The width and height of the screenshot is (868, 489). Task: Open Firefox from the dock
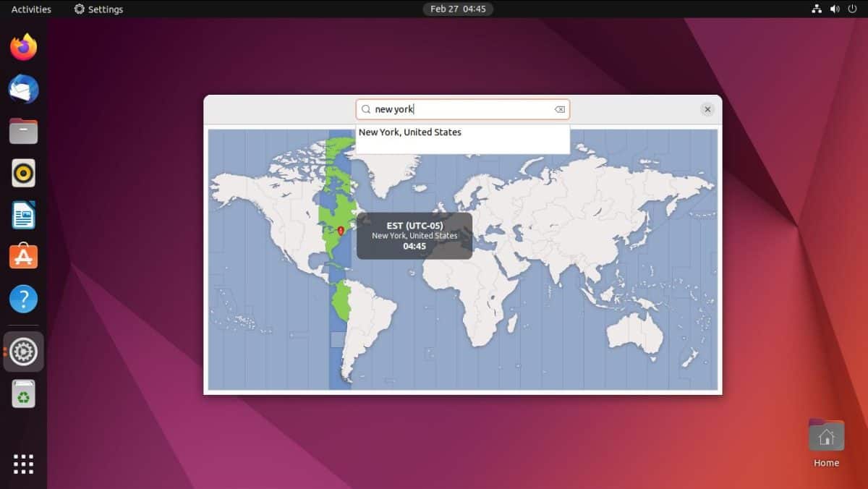[x=23, y=46]
